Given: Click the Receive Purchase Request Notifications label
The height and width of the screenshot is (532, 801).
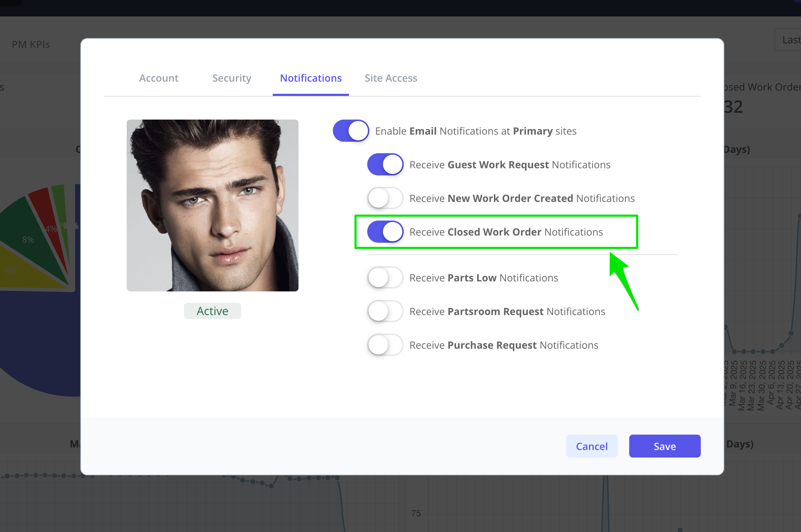Looking at the screenshot, I should tap(504, 345).
